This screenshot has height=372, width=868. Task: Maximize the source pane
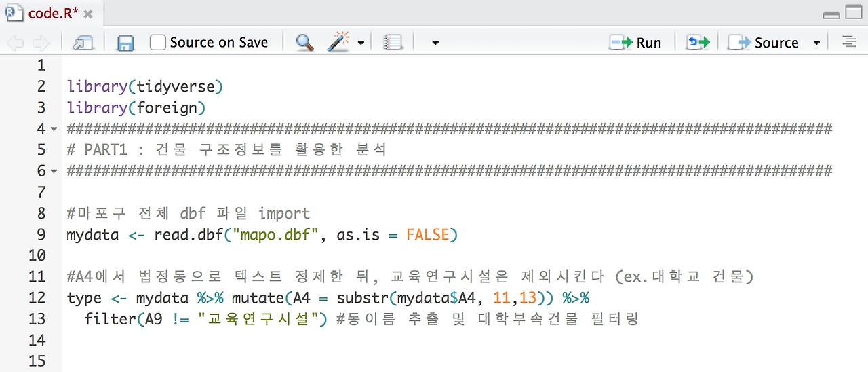point(853,13)
